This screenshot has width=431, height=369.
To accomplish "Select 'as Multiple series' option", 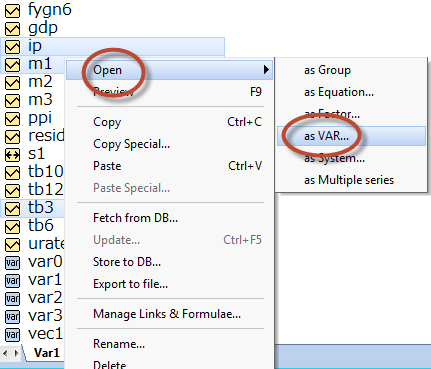I will [351, 180].
